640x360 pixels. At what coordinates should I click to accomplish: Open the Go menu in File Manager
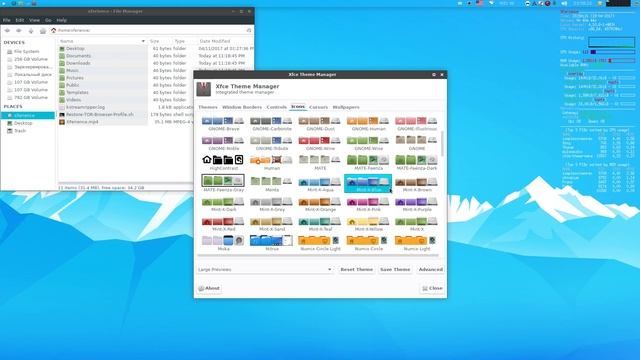click(x=48, y=20)
